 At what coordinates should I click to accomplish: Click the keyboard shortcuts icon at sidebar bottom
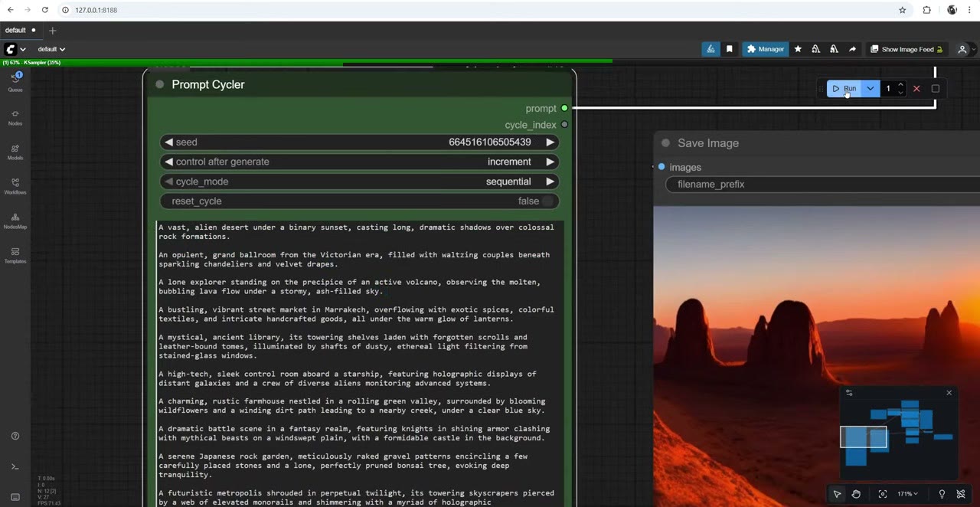tap(15, 497)
